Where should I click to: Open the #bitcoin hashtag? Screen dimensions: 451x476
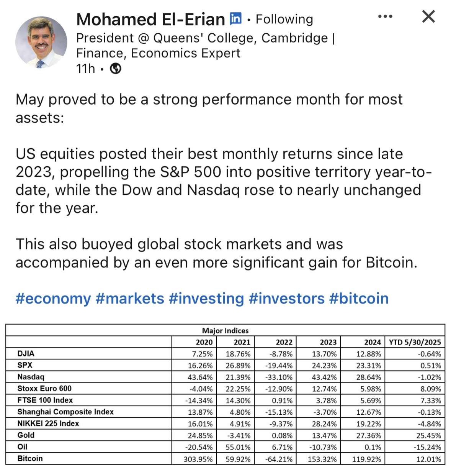coord(359,298)
